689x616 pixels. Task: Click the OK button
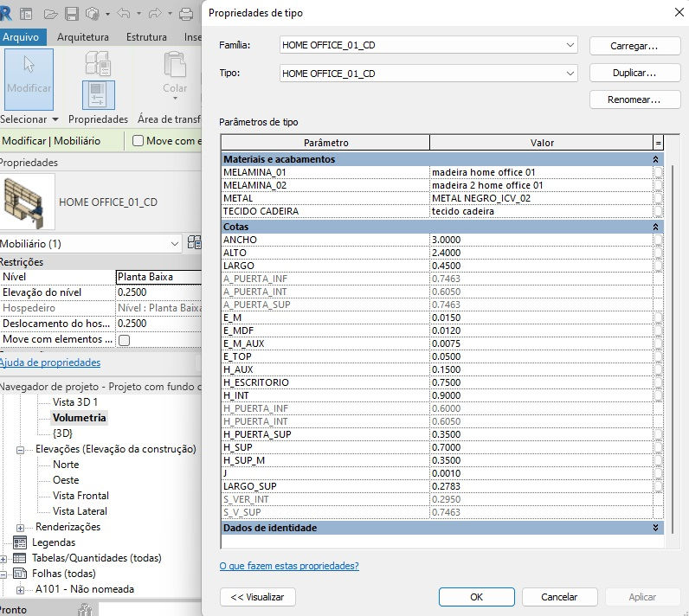(x=476, y=597)
